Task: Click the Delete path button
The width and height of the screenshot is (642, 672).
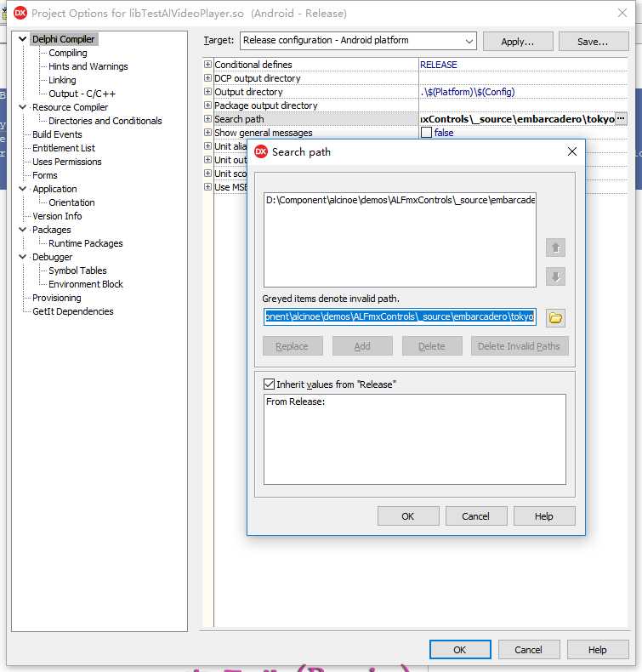Action: point(432,346)
